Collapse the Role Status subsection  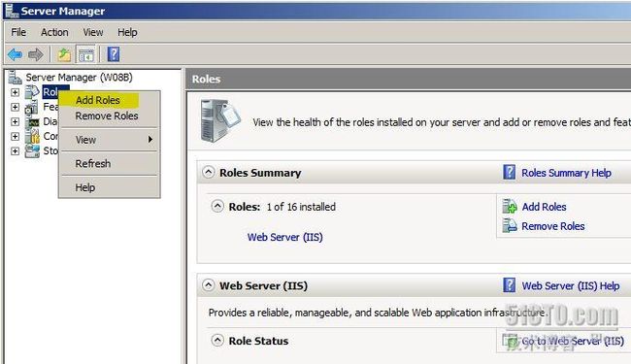coord(217,341)
